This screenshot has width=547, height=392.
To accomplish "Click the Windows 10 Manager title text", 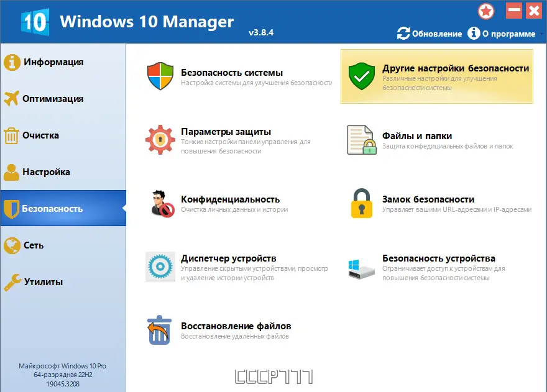I will (147, 22).
